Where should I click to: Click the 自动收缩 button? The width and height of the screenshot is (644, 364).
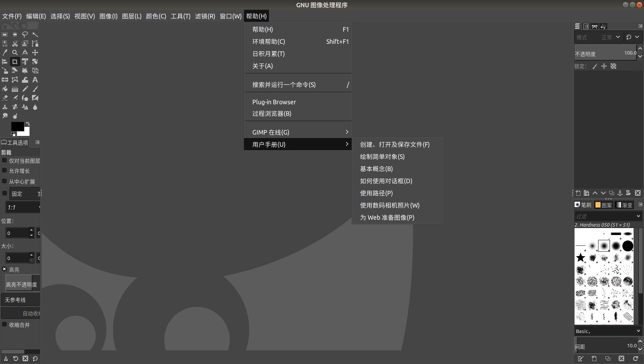click(x=21, y=313)
